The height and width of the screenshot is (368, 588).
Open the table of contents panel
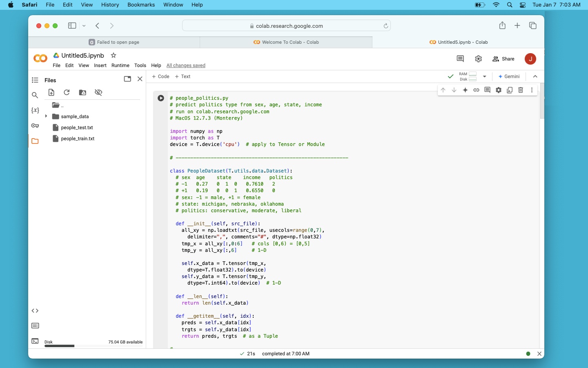[x=35, y=80]
